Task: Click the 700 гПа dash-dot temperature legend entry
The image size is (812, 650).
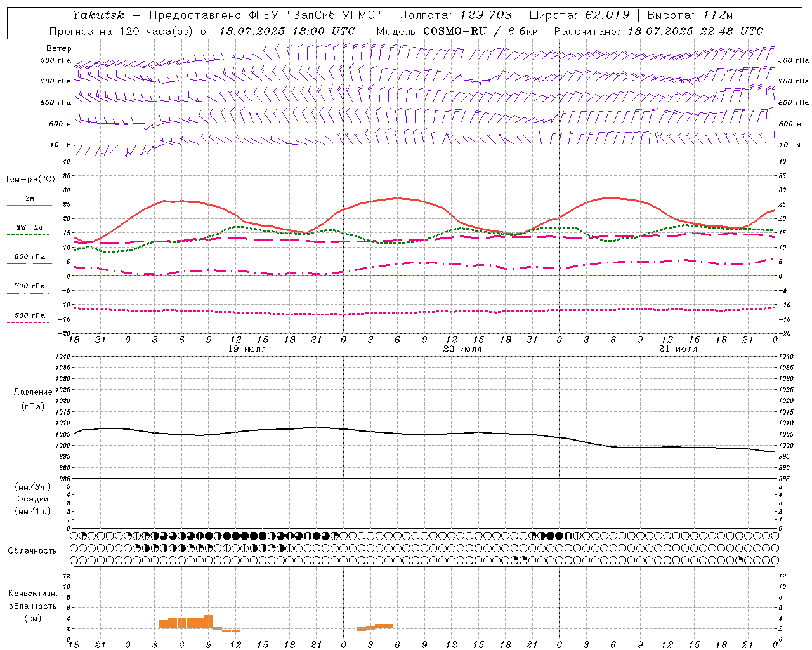Action: tap(29, 288)
